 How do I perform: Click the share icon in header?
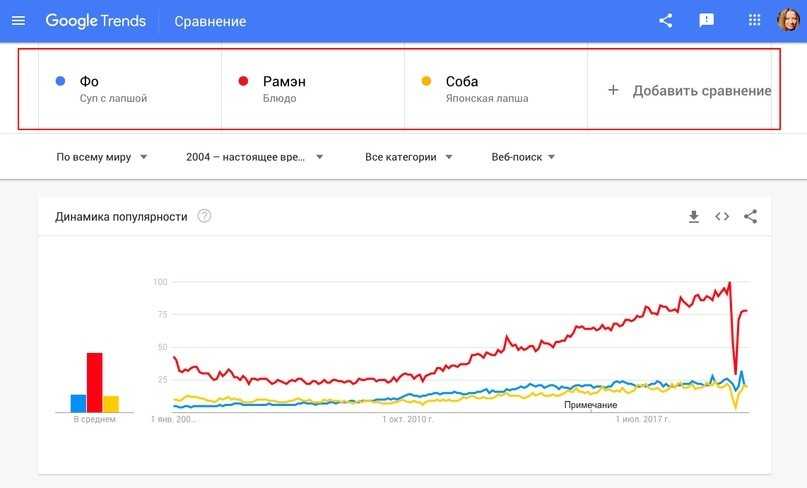666,21
